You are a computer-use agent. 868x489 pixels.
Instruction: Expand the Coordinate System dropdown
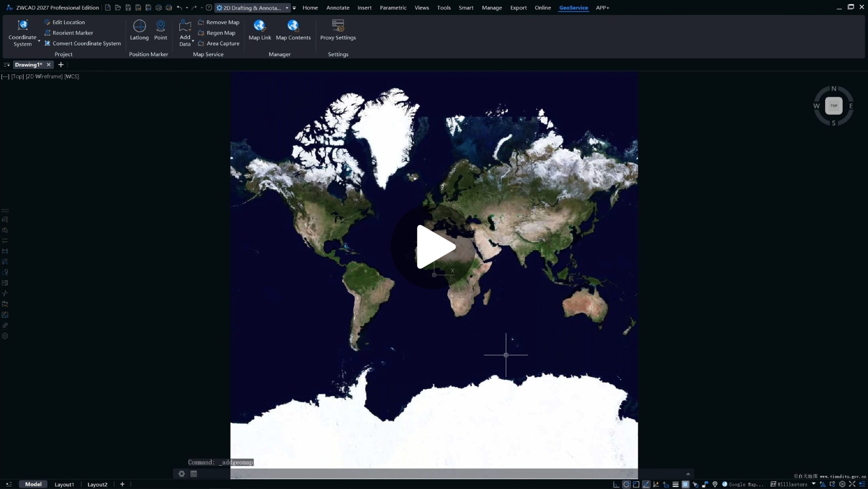point(39,41)
